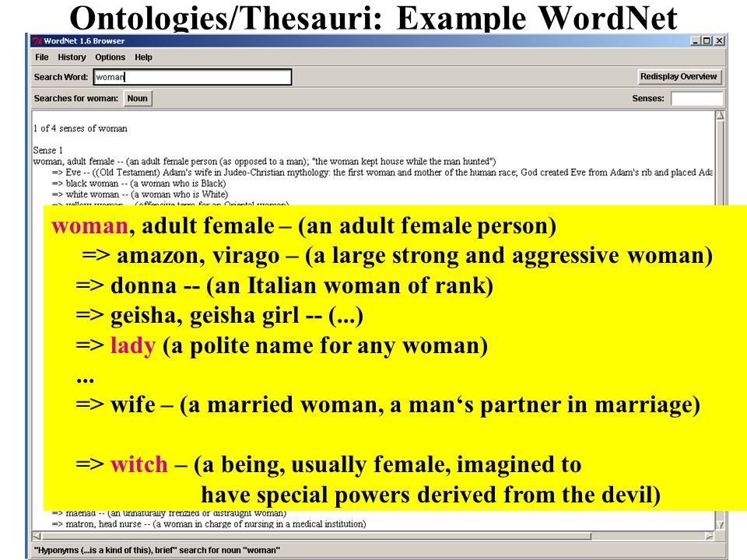Click the 'maenad' hyponym line

pos(169,513)
